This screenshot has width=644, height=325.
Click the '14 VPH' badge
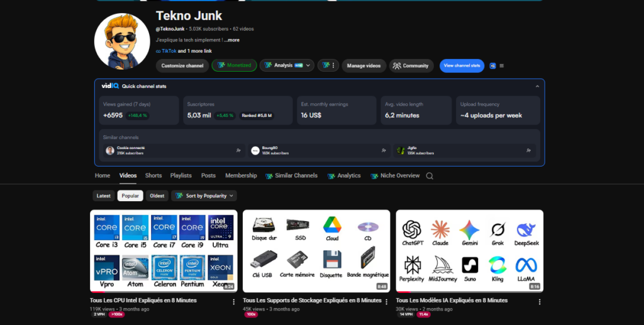[406, 314]
